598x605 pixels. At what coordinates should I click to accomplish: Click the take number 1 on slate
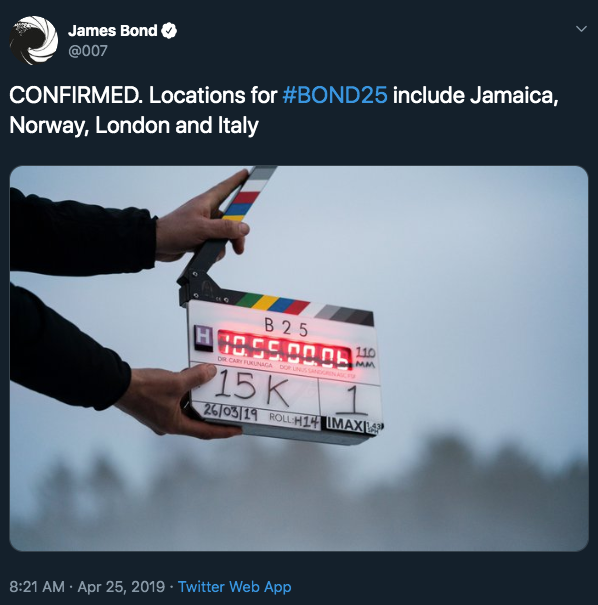(352, 400)
